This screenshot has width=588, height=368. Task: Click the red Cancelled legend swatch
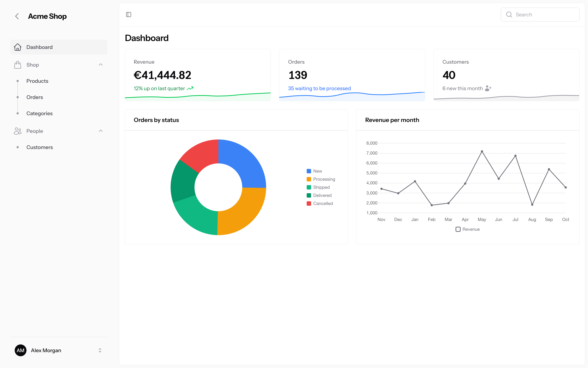(x=309, y=204)
